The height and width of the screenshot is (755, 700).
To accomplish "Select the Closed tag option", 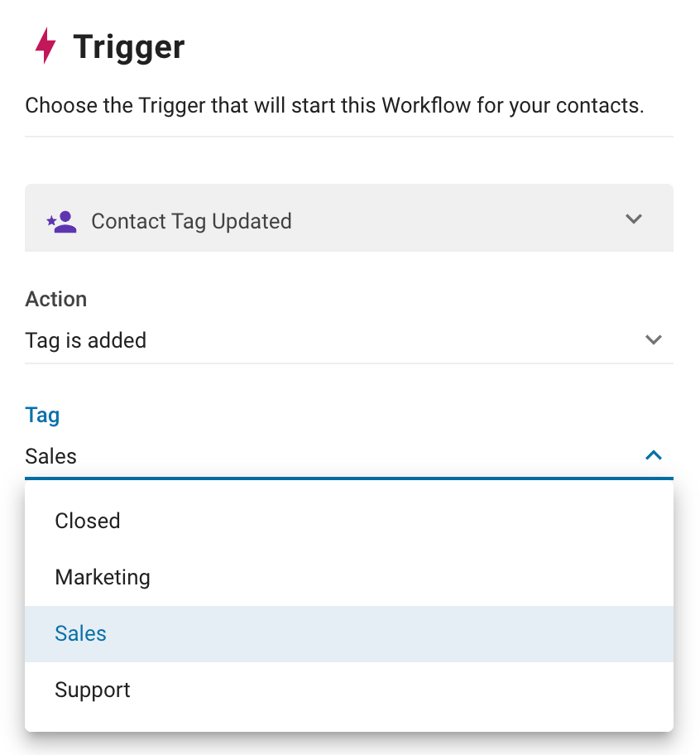I will tap(88, 521).
